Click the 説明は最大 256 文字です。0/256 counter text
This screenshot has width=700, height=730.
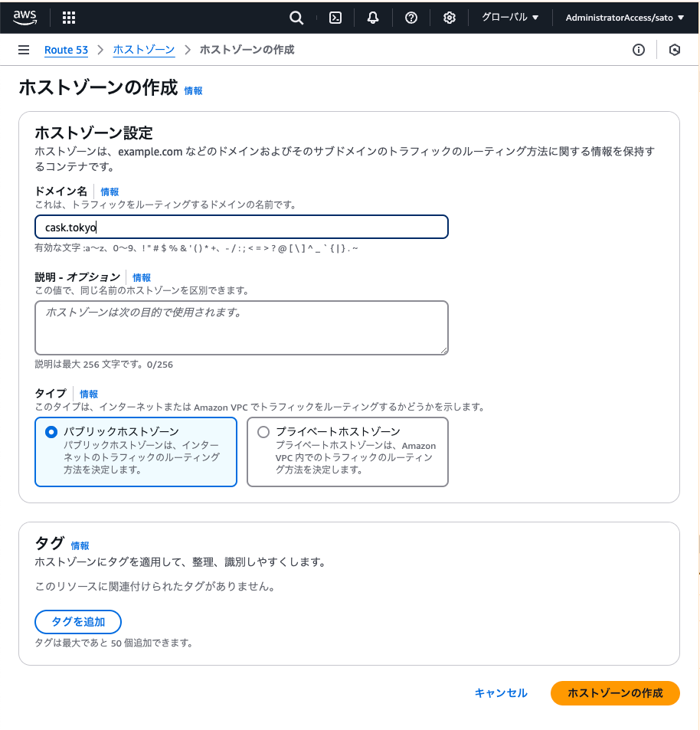click(104, 365)
